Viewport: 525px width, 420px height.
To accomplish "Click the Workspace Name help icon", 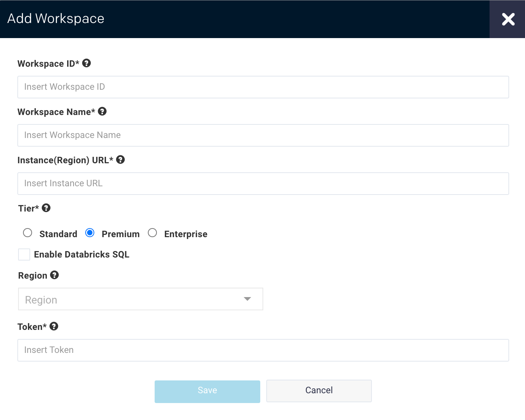I will 102,112.
